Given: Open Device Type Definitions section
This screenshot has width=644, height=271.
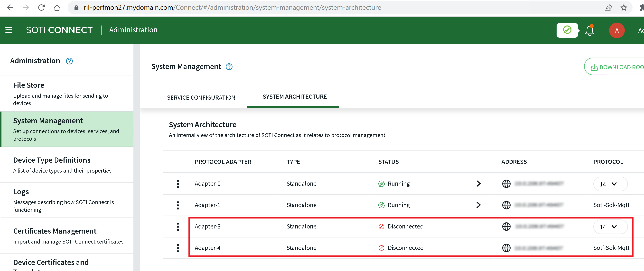Looking at the screenshot, I should (x=67, y=165).
